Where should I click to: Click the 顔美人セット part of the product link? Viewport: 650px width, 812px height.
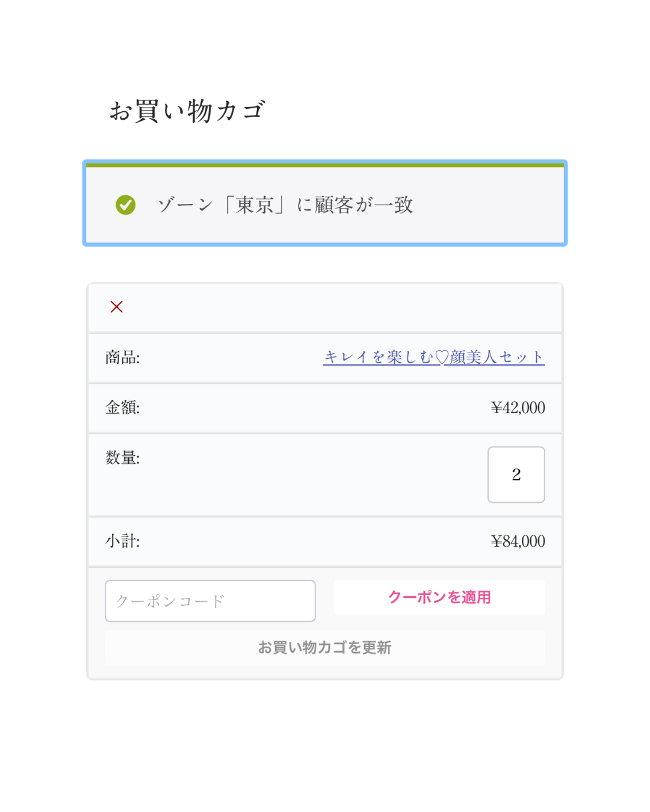point(497,357)
